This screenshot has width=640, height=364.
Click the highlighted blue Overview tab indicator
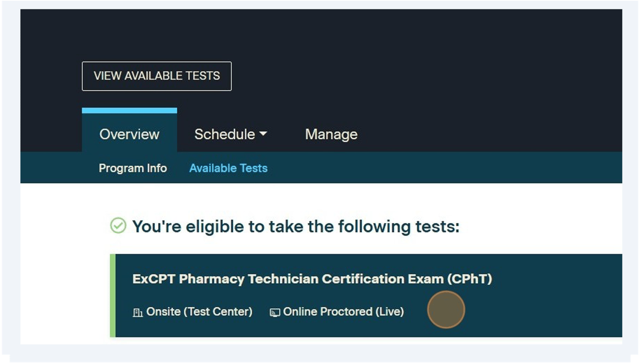tap(129, 110)
